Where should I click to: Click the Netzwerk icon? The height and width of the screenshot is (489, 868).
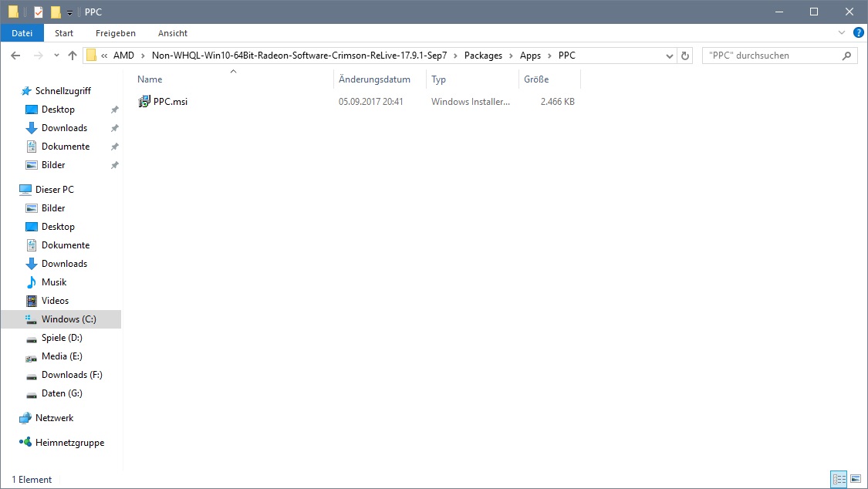[x=25, y=418]
